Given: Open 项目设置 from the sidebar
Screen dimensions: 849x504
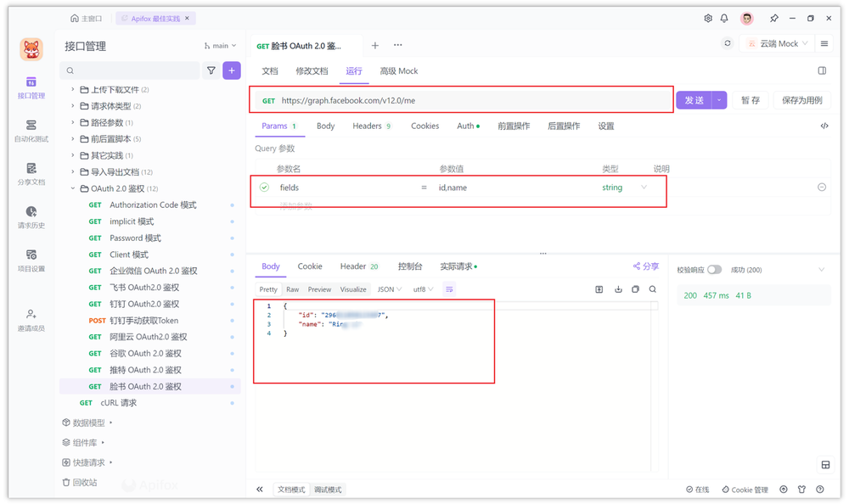Looking at the screenshot, I should point(31,262).
